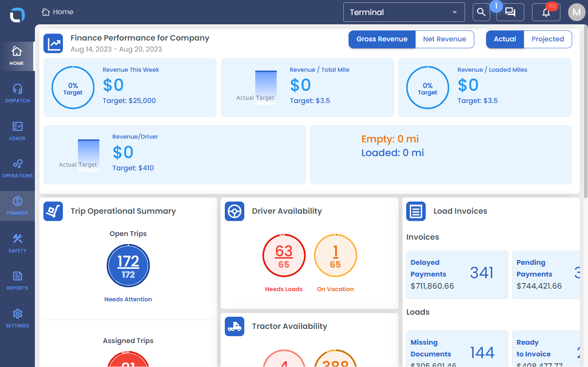Viewport: 588px width, 367px height.
Task: Click the Trip Operational Summary icon
Action: pos(53,211)
